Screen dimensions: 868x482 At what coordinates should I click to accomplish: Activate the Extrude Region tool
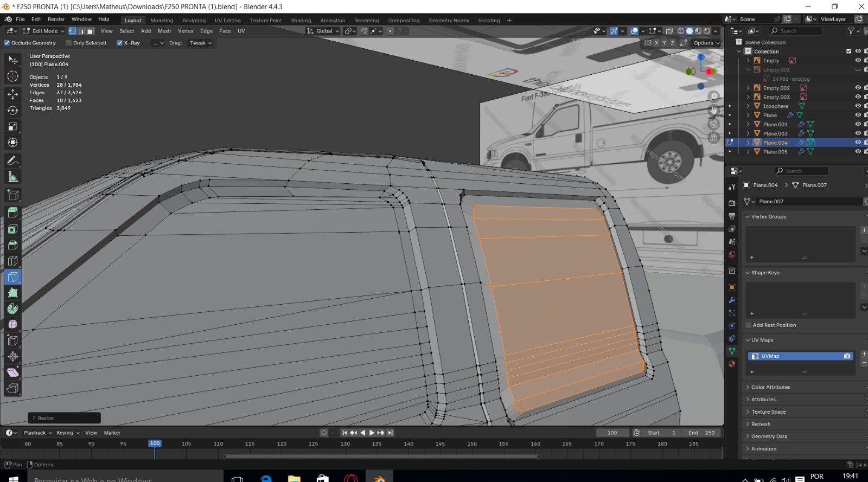pyautogui.click(x=12, y=213)
